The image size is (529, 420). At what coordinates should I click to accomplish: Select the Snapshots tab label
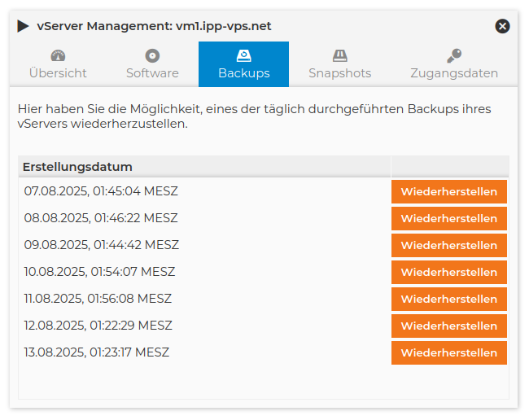pyautogui.click(x=339, y=73)
